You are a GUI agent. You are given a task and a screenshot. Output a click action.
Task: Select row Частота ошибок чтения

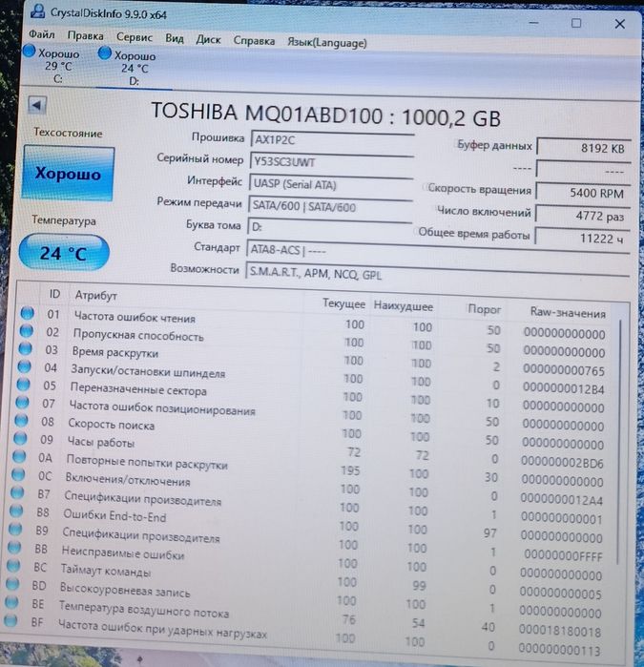314,323
